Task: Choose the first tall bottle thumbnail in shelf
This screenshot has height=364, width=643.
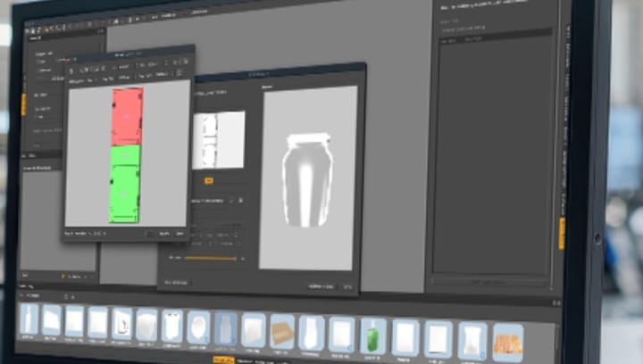Action: click(x=29, y=320)
